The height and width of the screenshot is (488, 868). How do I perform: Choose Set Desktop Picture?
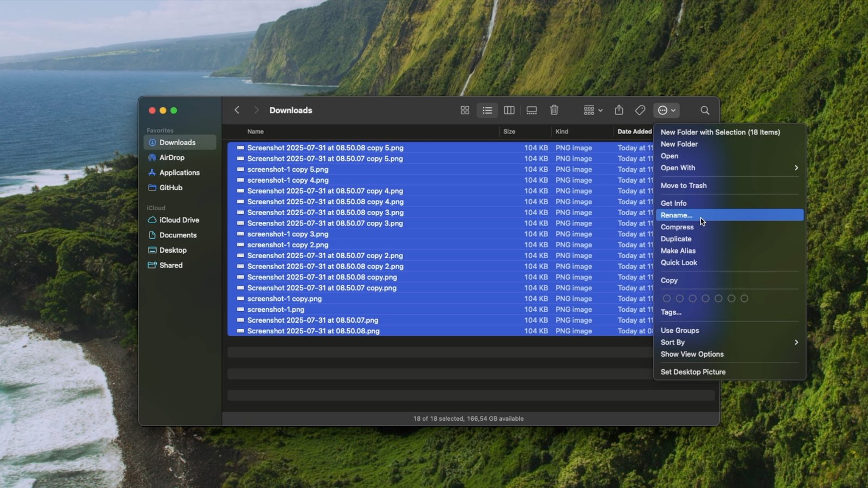[x=729, y=372]
